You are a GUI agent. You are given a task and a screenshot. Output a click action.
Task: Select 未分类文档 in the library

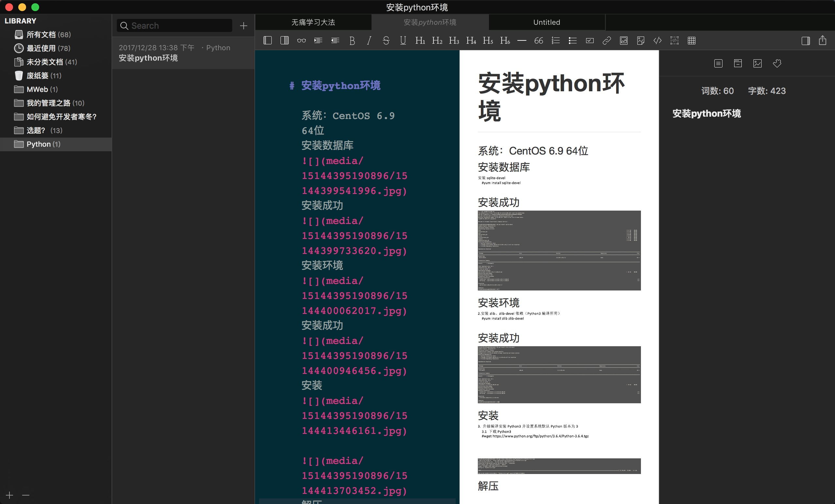coord(44,62)
